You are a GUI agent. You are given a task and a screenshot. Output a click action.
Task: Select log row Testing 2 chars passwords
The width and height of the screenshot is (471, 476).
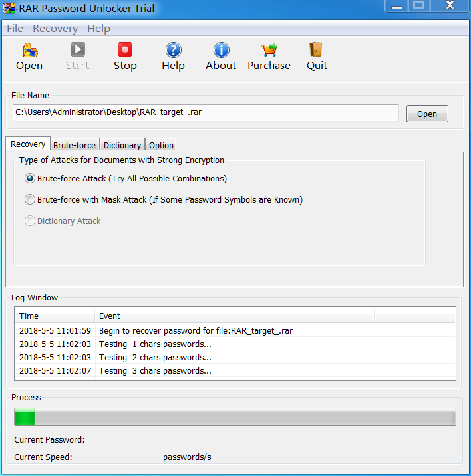pos(235,357)
